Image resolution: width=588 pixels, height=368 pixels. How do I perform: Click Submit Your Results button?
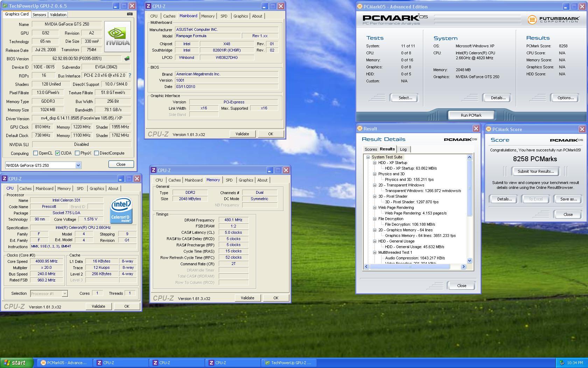click(535, 171)
